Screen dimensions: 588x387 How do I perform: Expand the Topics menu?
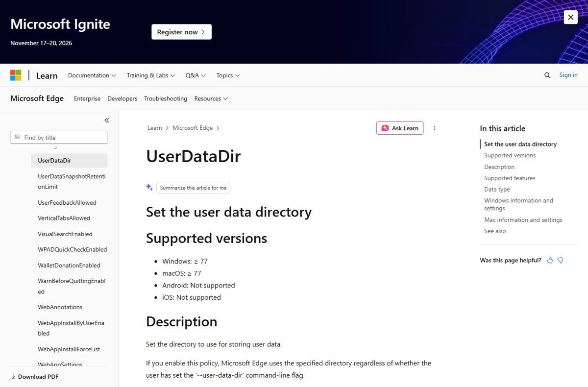[228, 75]
